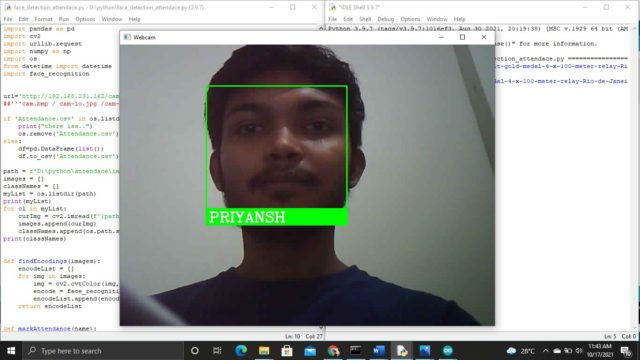Click the 'print(classNames)' code line
Screen dimensions: 640x360
click(34, 238)
